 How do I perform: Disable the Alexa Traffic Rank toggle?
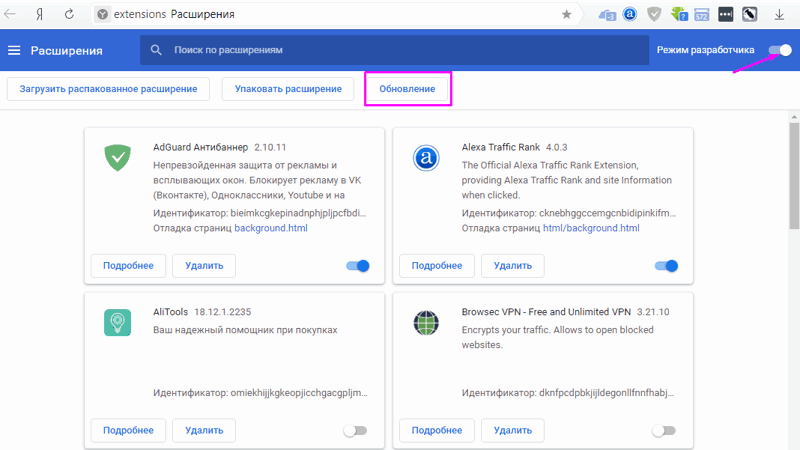[666, 266]
